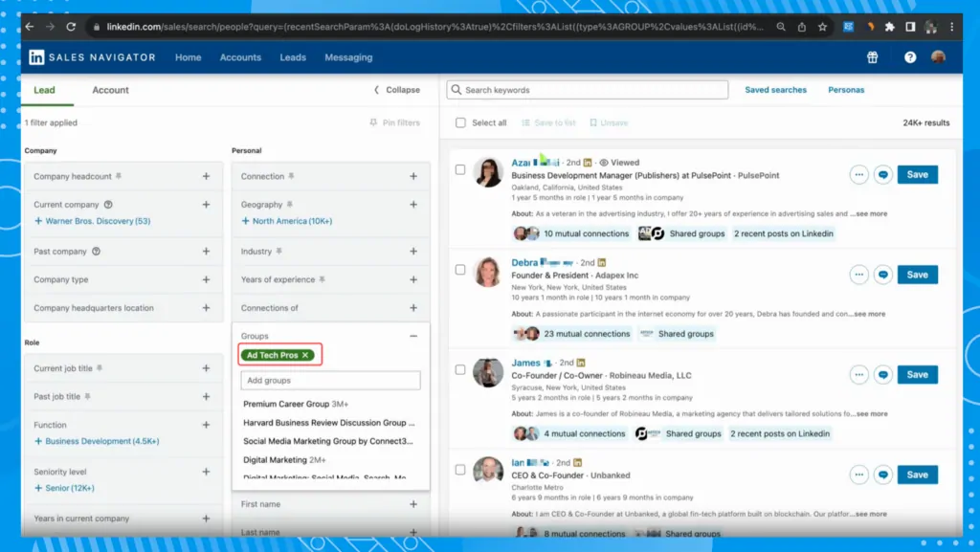
Task: Click Add groups input field
Action: click(x=330, y=381)
